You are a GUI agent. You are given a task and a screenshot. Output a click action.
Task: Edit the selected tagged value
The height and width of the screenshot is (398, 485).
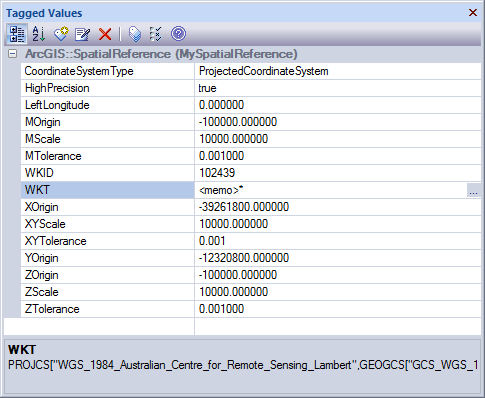coord(83,34)
